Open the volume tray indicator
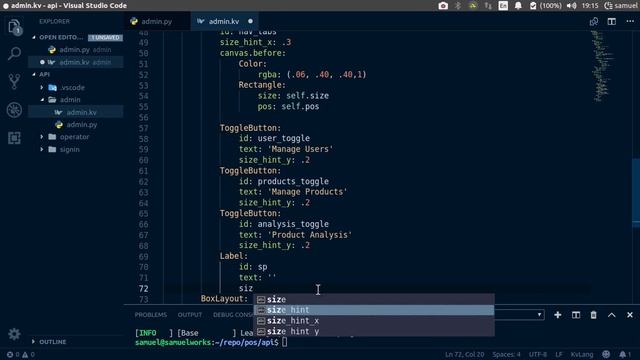 tap(571, 6)
